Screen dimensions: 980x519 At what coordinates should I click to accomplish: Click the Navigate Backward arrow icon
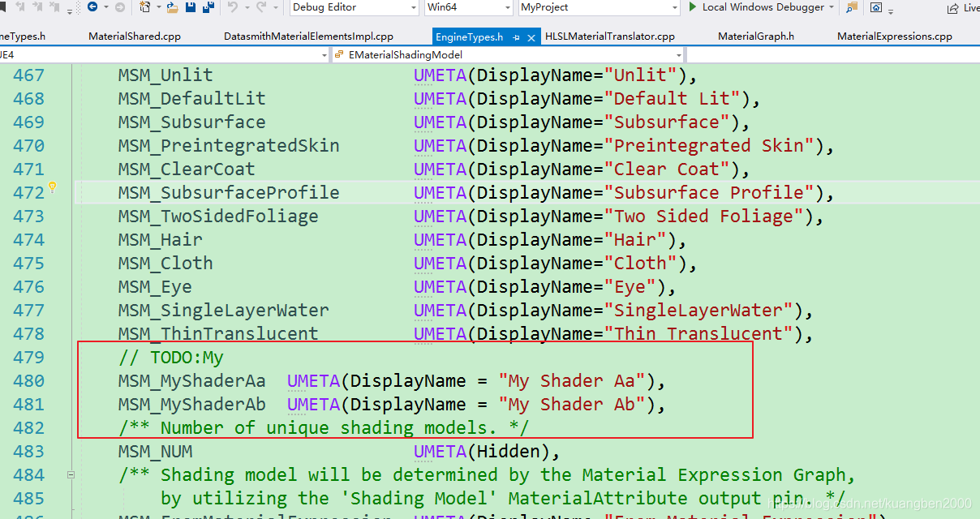pyautogui.click(x=93, y=8)
